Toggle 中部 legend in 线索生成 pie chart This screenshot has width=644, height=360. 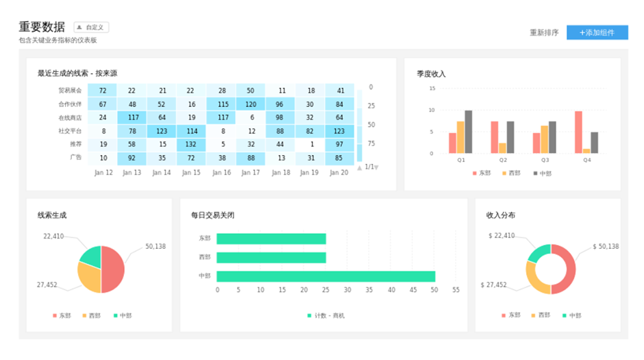pyautogui.click(x=123, y=315)
